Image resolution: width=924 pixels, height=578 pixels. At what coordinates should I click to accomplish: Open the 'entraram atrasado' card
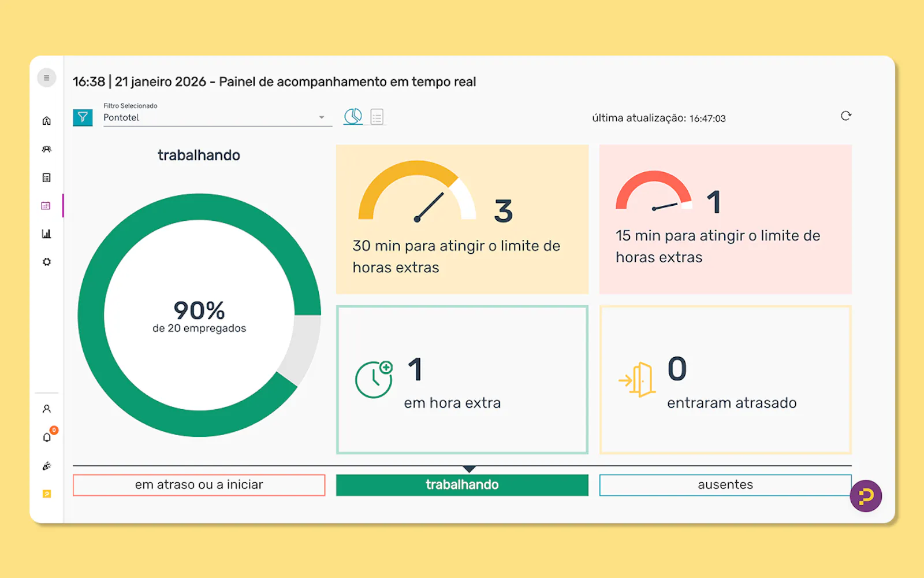pos(725,380)
